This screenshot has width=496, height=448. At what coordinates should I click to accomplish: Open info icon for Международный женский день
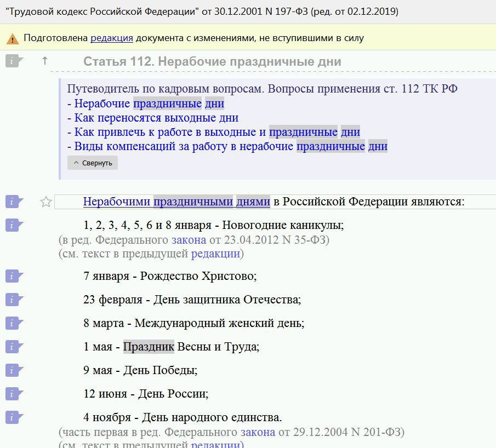point(14,324)
